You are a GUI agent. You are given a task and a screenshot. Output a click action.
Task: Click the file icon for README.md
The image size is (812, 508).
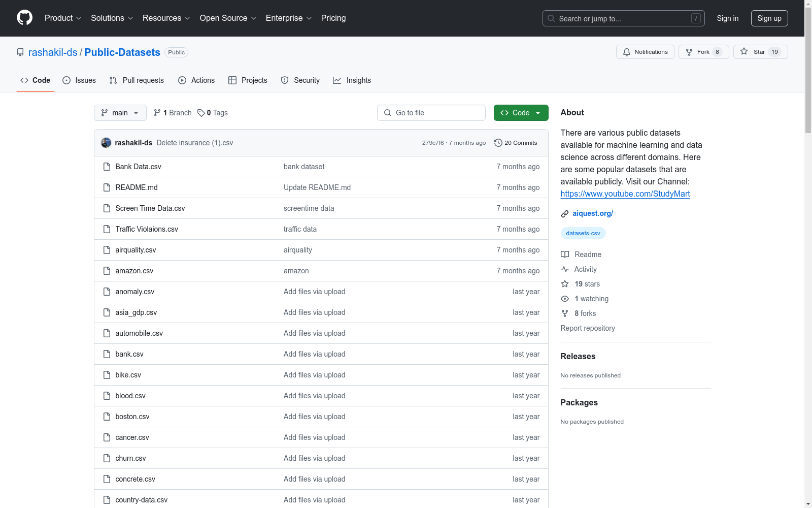(107, 187)
